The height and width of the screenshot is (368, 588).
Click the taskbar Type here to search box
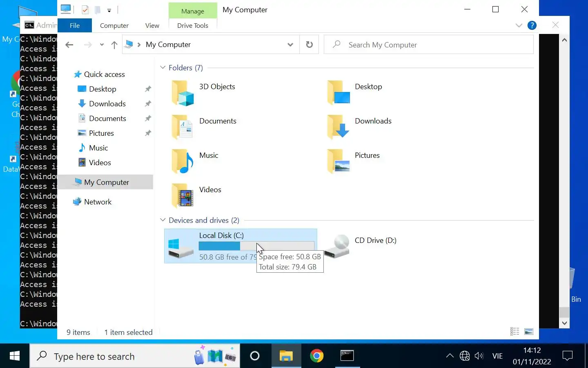pos(135,356)
